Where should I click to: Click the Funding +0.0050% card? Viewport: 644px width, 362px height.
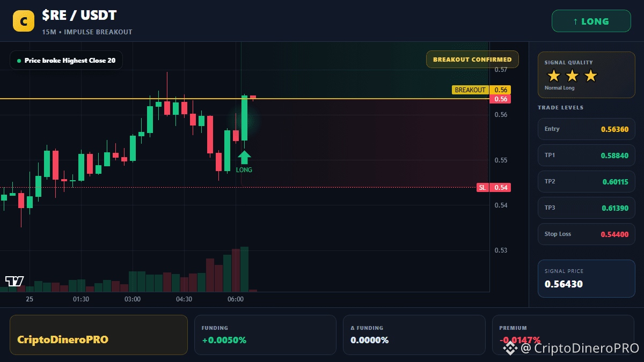pos(265,335)
